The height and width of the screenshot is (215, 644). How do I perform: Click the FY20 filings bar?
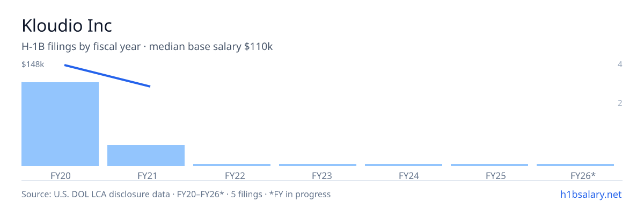click(x=60, y=124)
